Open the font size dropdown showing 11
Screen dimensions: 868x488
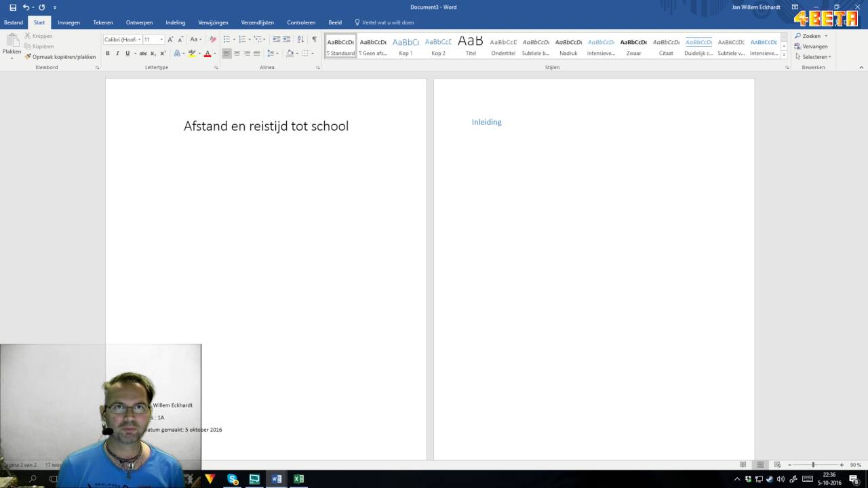pos(161,39)
